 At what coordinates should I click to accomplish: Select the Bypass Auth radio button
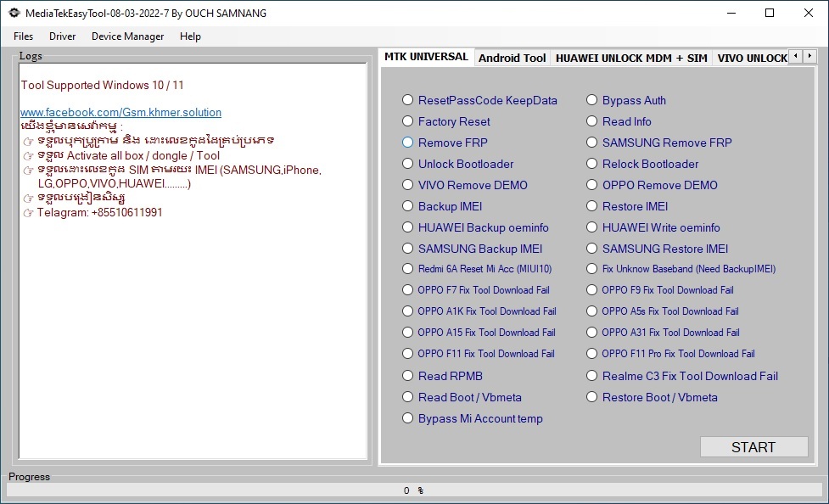coord(591,100)
